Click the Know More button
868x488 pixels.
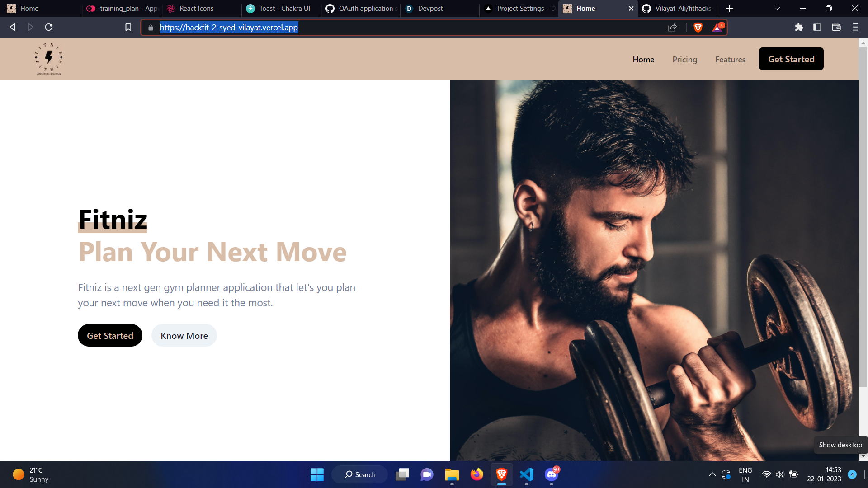pyautogui.click(x=184, y=336)
